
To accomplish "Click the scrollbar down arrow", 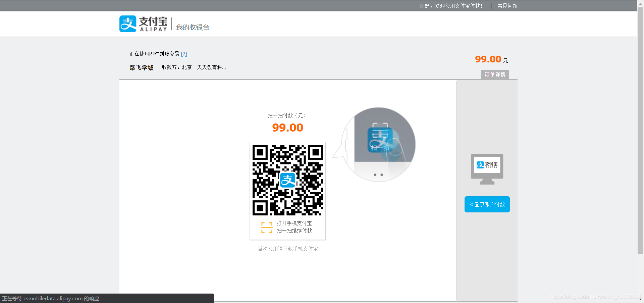I will pyautogui.click(x=641, y=300).
